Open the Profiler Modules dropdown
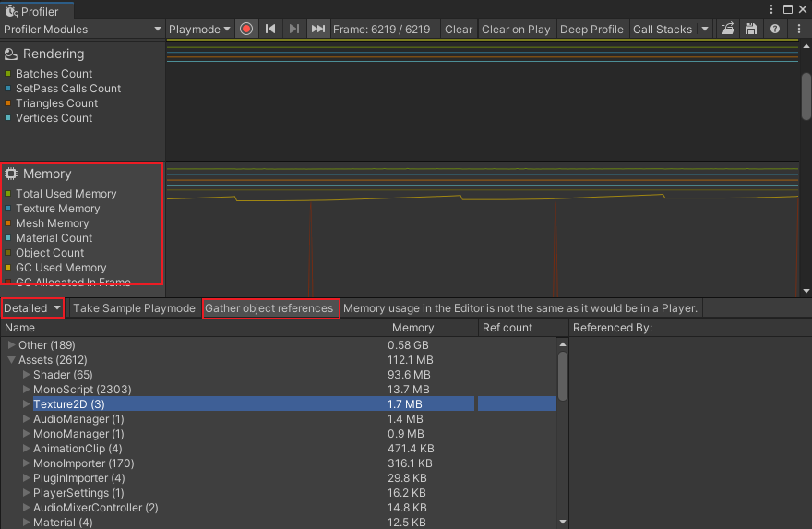The height and width of the screenshot is (529, 812). (82, 30)
